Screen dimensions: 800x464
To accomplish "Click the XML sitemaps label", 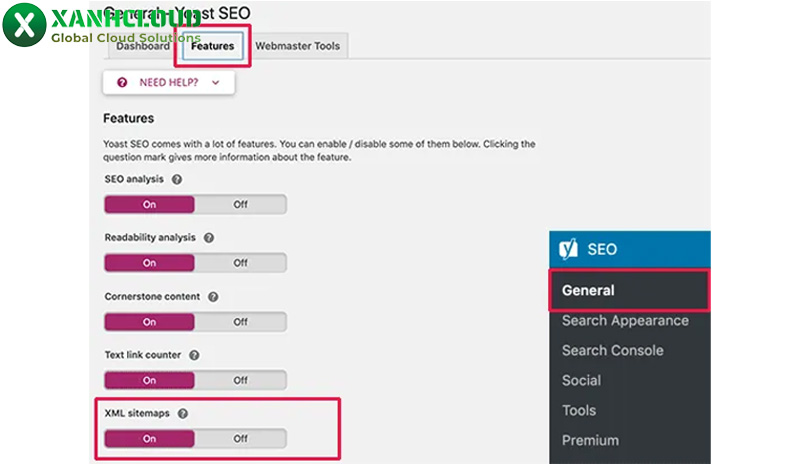I will click(x=137, y=413).
